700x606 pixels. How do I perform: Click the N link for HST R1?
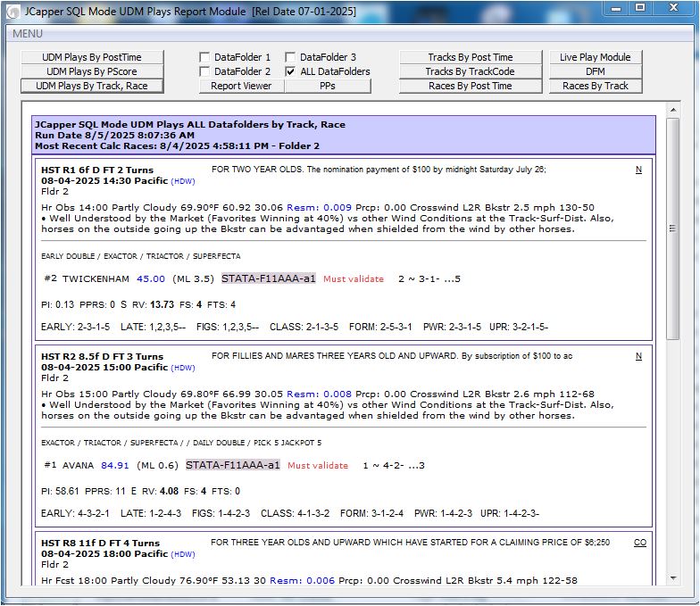coord(639,170)
